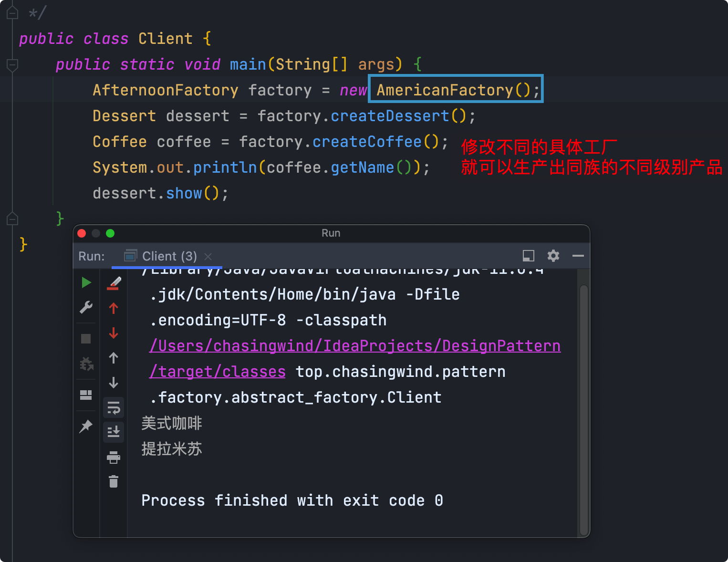Rerun Client with green play icon
Screen dimensions: 728x562
86,282
